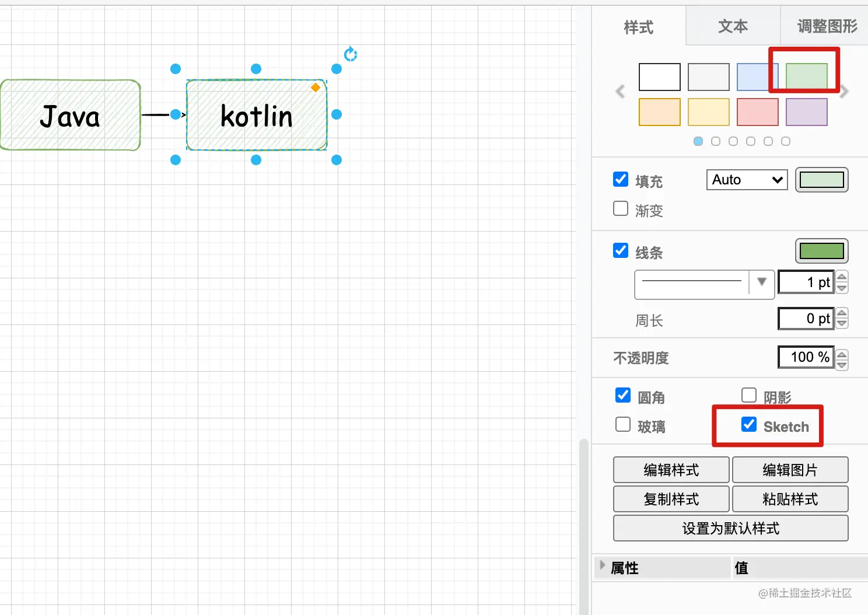Enable the 阴影 (shadow) checkbox
The image size is (868, 615).
[749, 396]
